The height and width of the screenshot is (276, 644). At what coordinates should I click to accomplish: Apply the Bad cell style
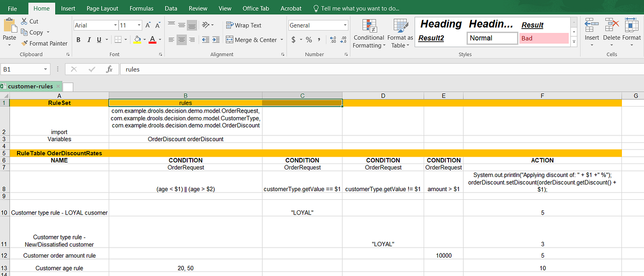[x=544, y=38]
